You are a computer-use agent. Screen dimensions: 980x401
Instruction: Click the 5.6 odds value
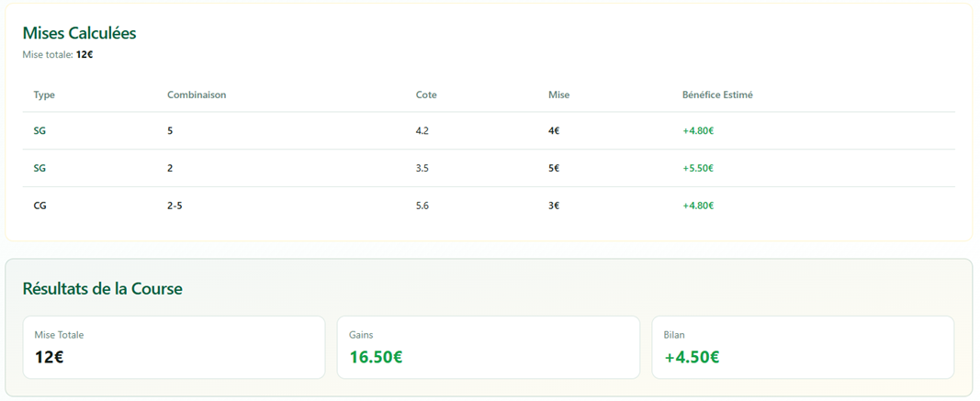422,206
